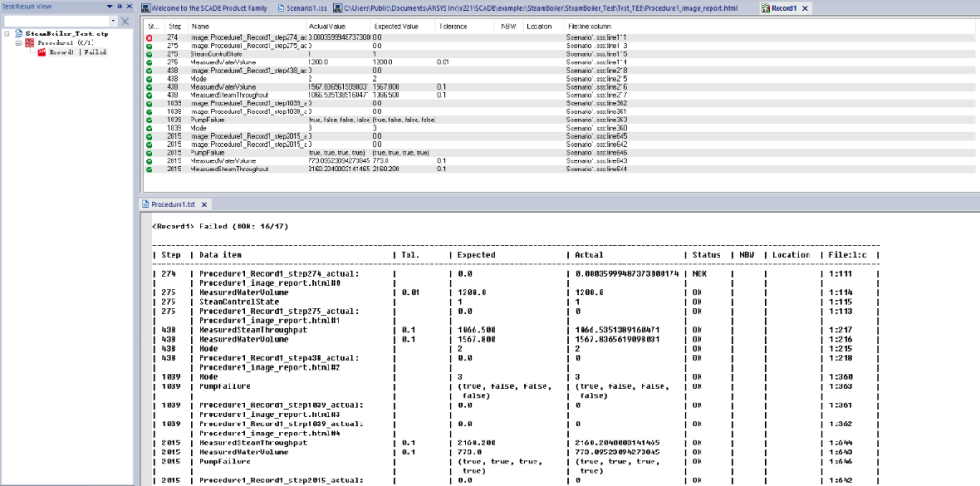The width and height of the screenshot is (980, 486).
Task: Click green status icon of MeasuredSteamThroughput step 2015 row
Action: pyautogui.click(x=150, y=169)
